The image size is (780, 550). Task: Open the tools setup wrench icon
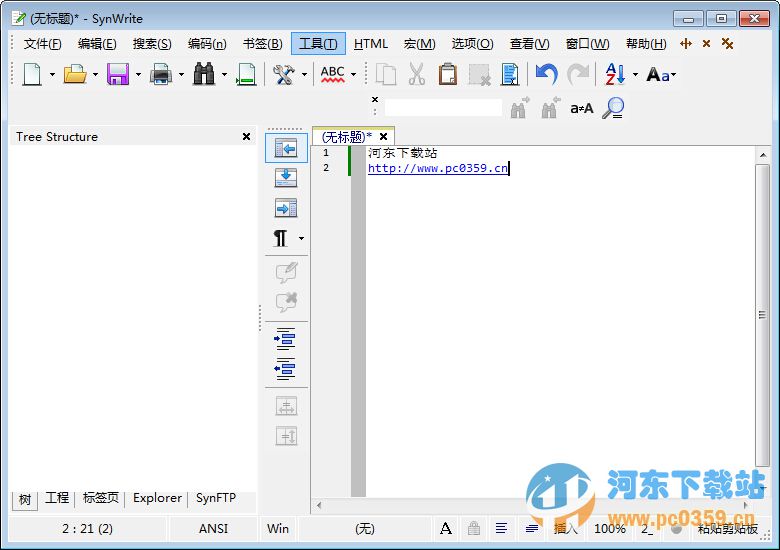[284, 75]
